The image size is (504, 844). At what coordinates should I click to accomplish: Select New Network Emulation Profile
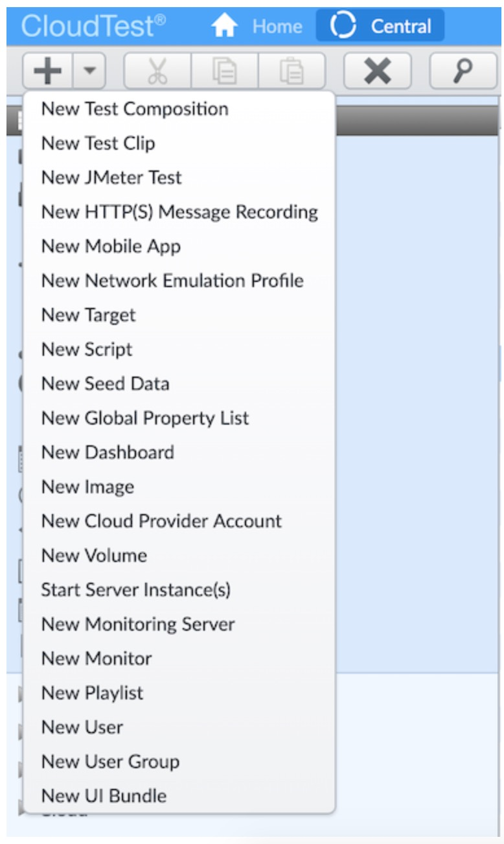(172, 281)
